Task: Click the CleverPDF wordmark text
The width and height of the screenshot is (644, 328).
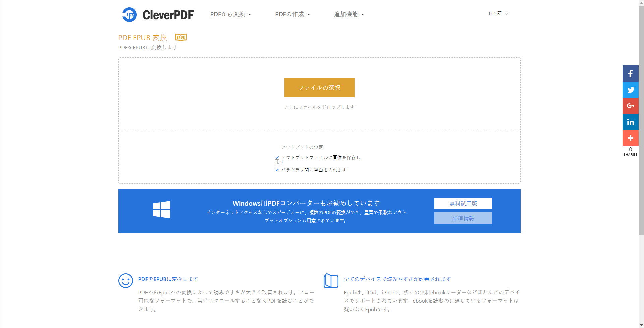Action: [x=168, y=15]
